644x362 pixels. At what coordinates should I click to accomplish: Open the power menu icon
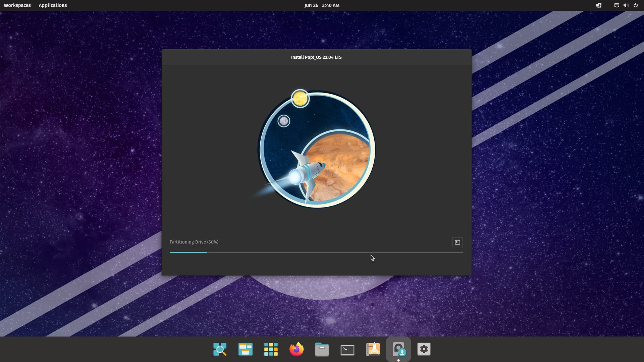coord(635,5)
